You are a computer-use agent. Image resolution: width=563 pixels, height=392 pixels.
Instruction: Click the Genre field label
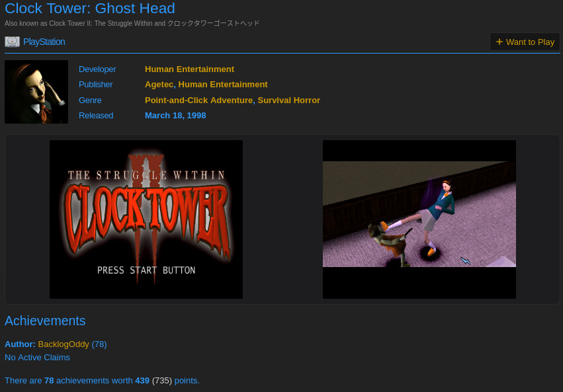[x=90, y=100]
